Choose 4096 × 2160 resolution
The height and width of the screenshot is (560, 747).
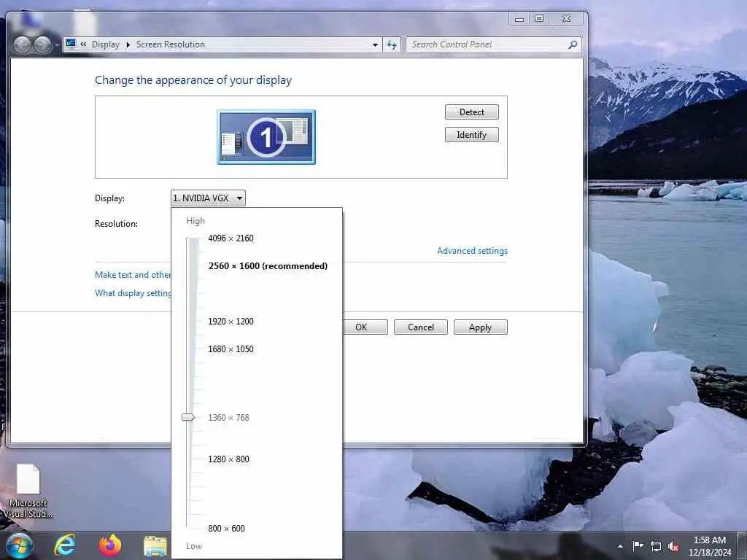point(231,238)
